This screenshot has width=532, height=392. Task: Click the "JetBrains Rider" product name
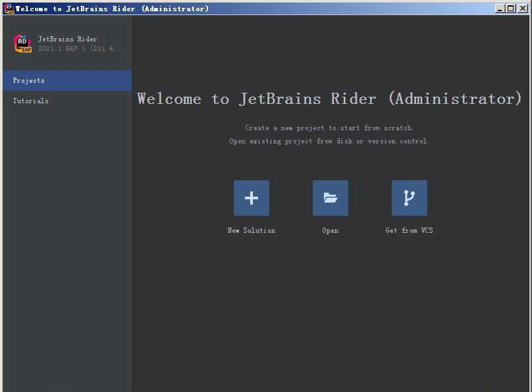[x=68, y=39]
